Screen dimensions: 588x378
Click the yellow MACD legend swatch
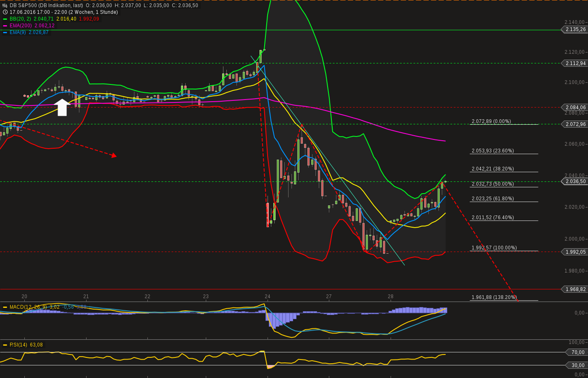point(5,307)
